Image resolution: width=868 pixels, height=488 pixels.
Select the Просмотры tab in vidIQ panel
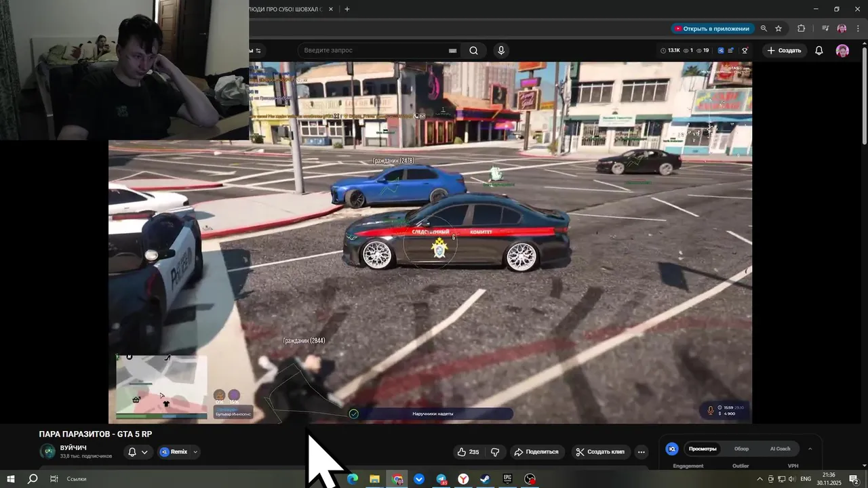(x=703, y=449)
